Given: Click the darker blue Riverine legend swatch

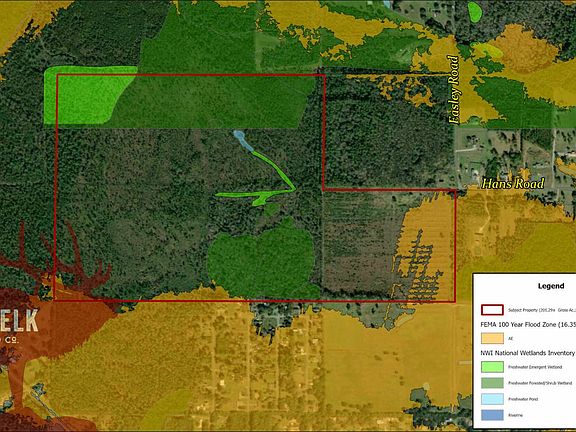Looking at the screenshot, I should (492, 415).
